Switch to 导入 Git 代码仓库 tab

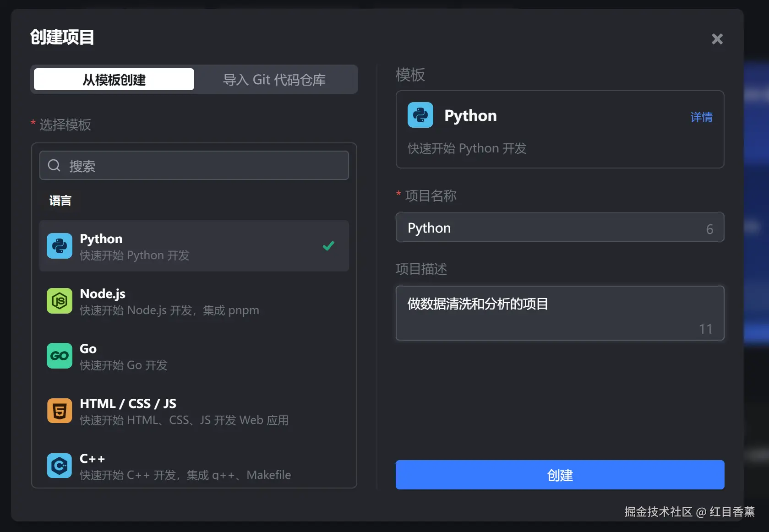274,80
